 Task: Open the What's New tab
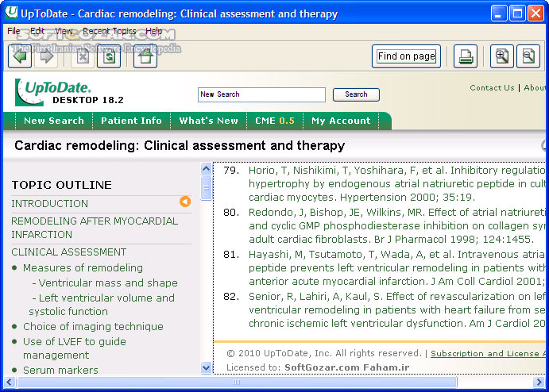[208, 121]
